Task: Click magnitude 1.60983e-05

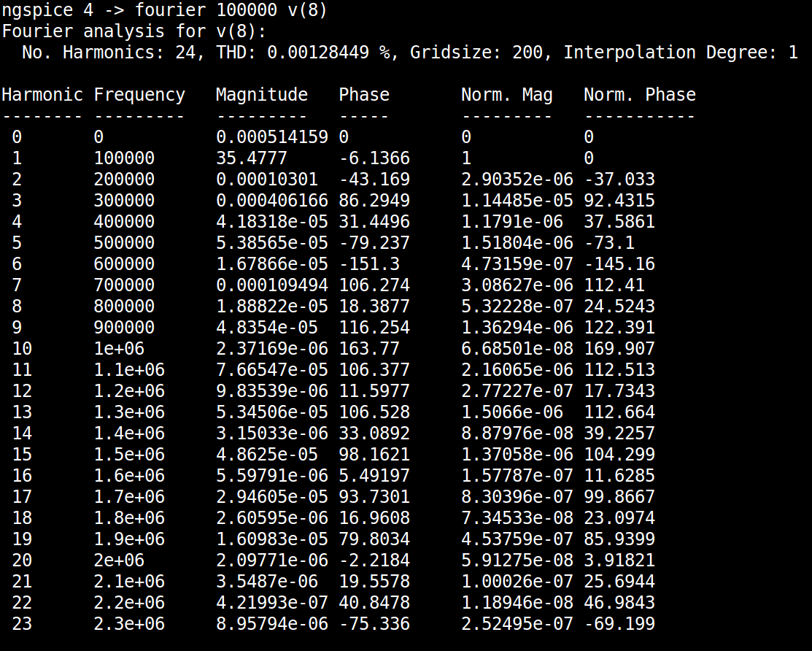Action: tap(272, 539)
